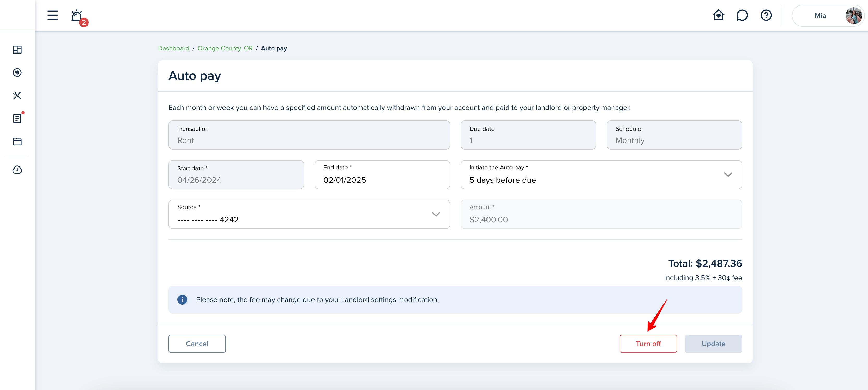Go to Dashboard breadcrumb link
Screen dimensions: 868x390
173,48
